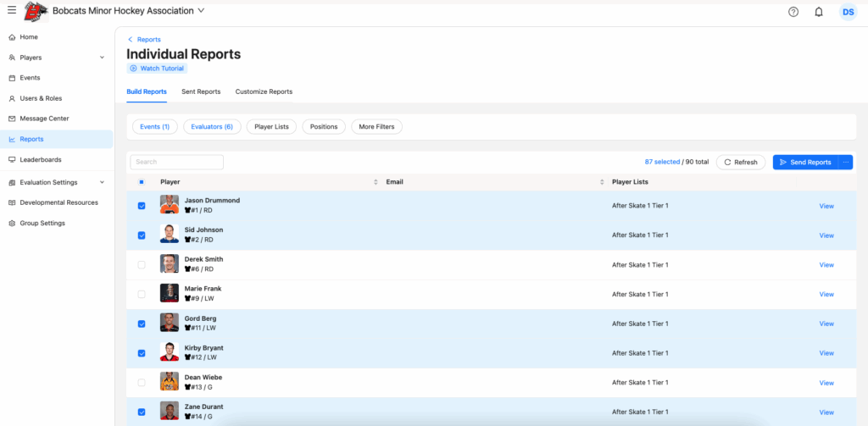Click the Send Reports button

[804, 162]
